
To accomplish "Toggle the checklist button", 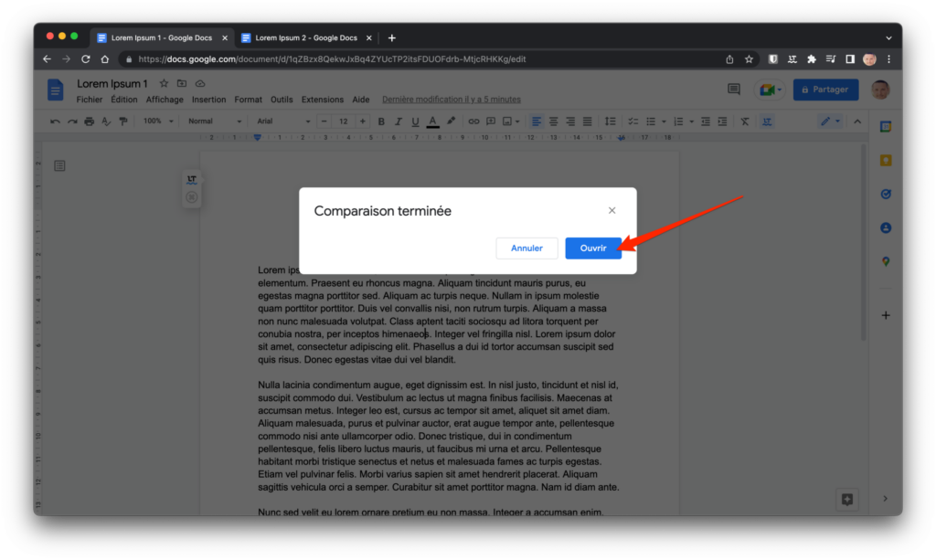I will coord(633,122).
